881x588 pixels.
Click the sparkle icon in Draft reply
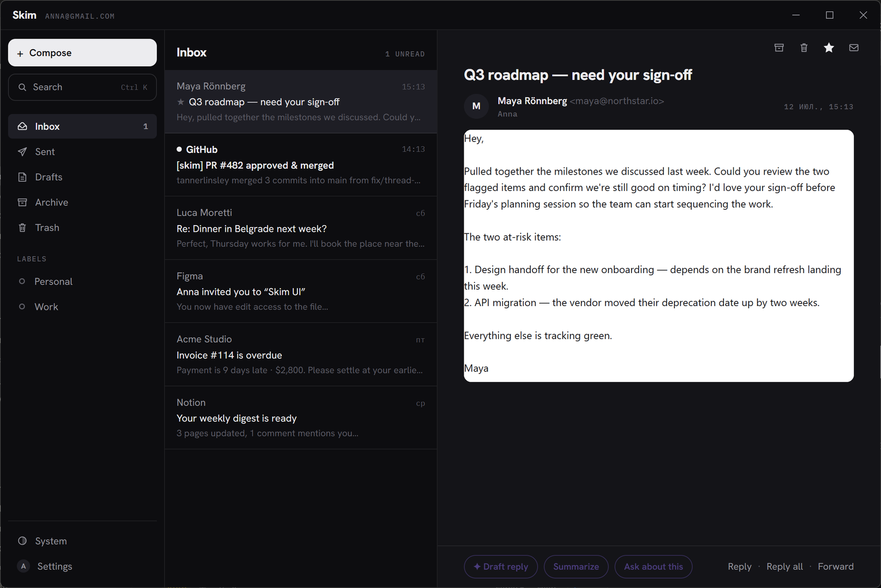click(477, 567)
